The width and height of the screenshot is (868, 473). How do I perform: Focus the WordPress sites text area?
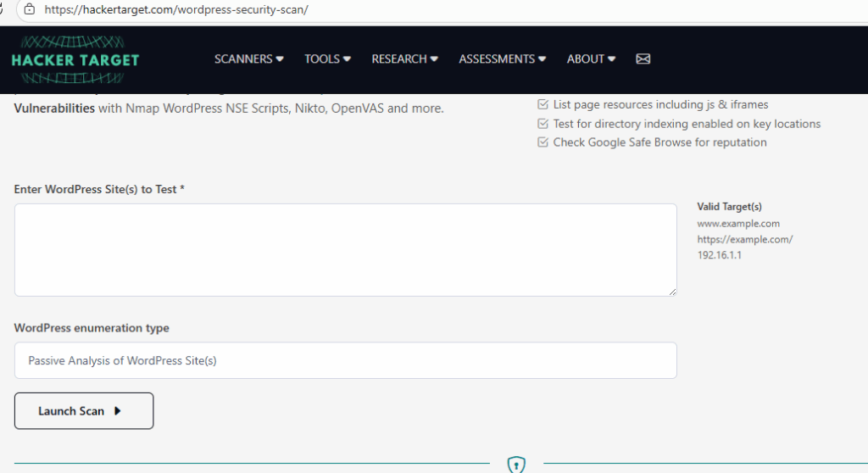tap(345, 250)
